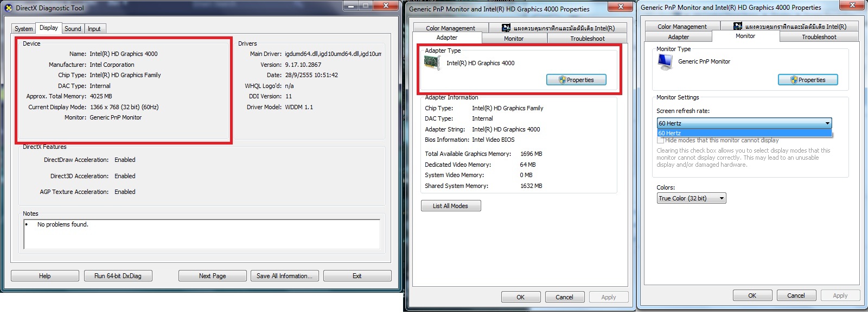The image size is (868, 314).
Task: Open monitor Properties in right window
Action: click(808, 80)
